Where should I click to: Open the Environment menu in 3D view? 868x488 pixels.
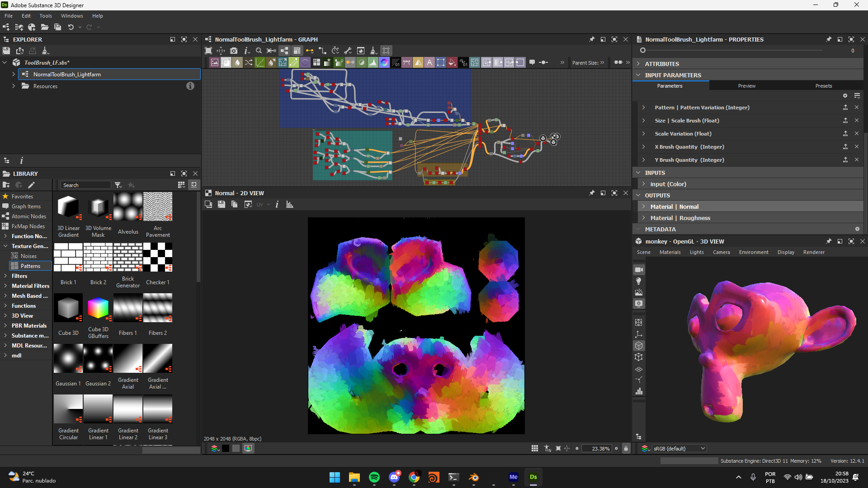pyautogui.click(x=754, y=252)
